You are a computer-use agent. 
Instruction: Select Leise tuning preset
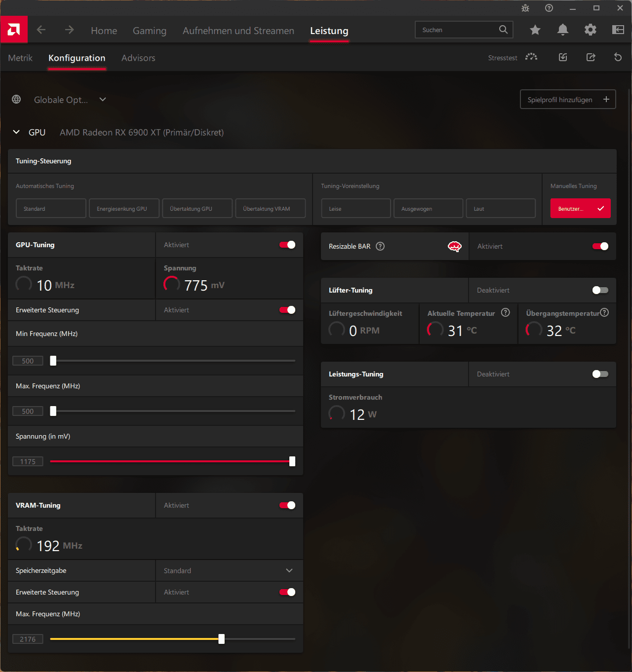click(x=356, y=208)
